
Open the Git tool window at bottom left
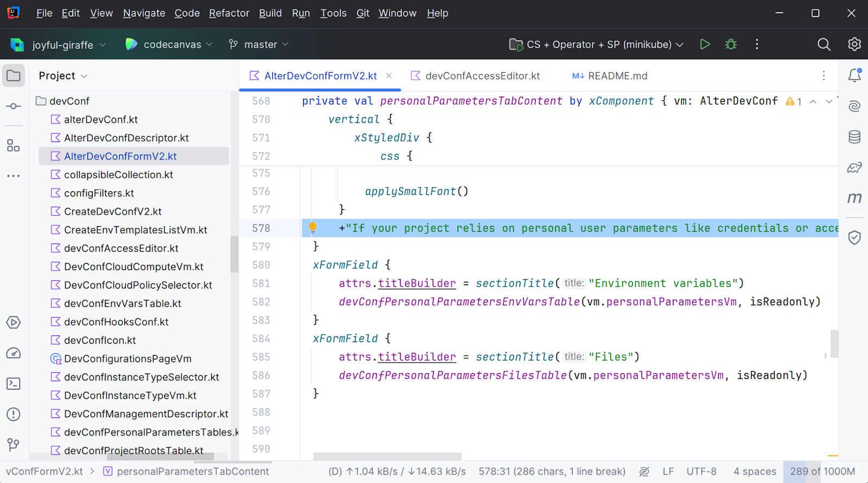click(14, 445)
